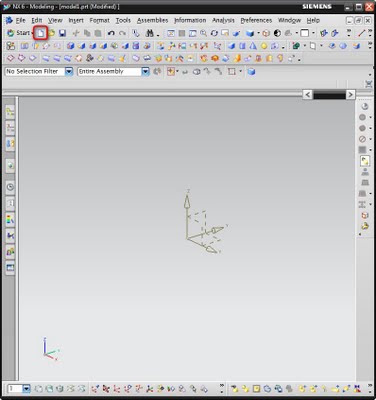Click the yellow head-profile icon in third toolbar
376x400 pixels.
[280, 59]
